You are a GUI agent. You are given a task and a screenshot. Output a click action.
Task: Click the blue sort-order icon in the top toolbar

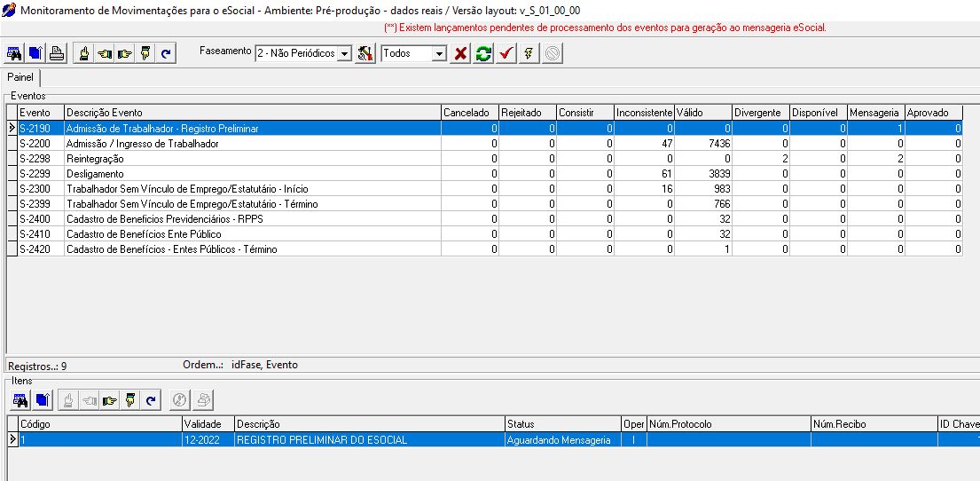tap(35, 54)
